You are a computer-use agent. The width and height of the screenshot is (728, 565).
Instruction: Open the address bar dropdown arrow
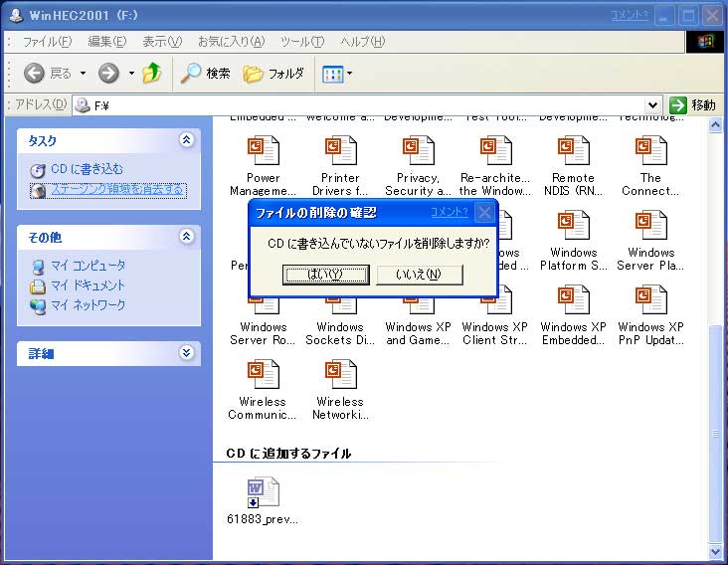pos(652,105)
